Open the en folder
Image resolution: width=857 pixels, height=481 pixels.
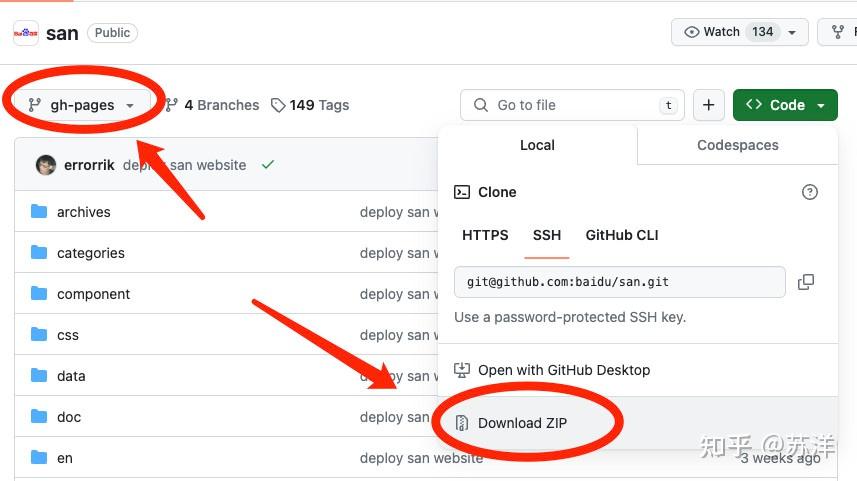(x=64, y=458)
